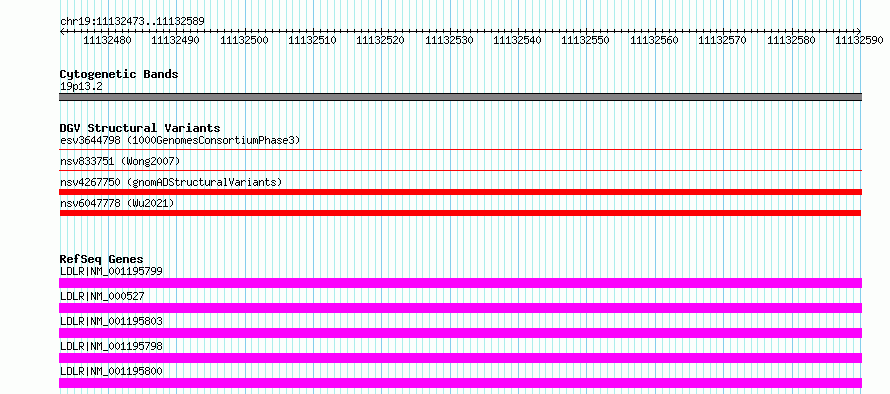Click ruler position 11132510
This screenshot has width=890, height=394.
[312, 40]
